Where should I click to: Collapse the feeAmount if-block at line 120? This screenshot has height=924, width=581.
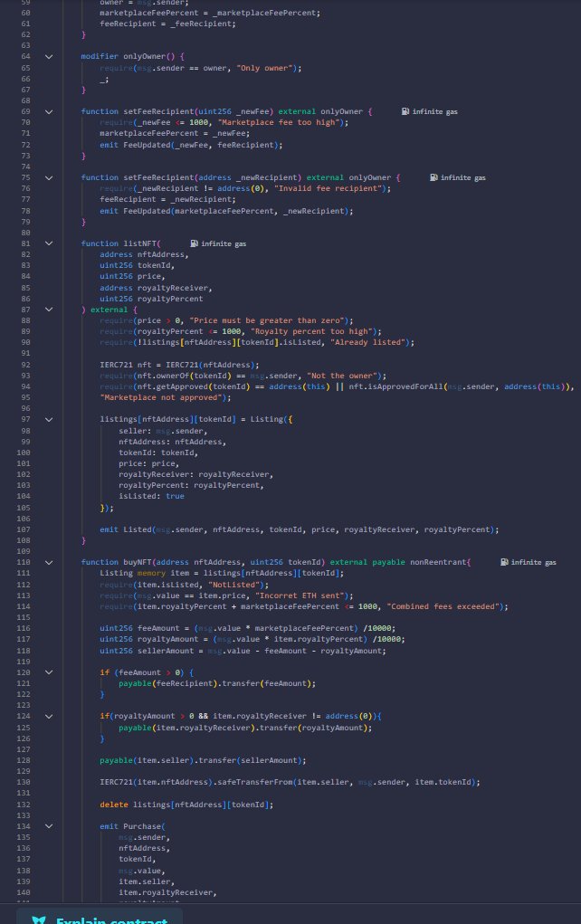tap(49, 672)
